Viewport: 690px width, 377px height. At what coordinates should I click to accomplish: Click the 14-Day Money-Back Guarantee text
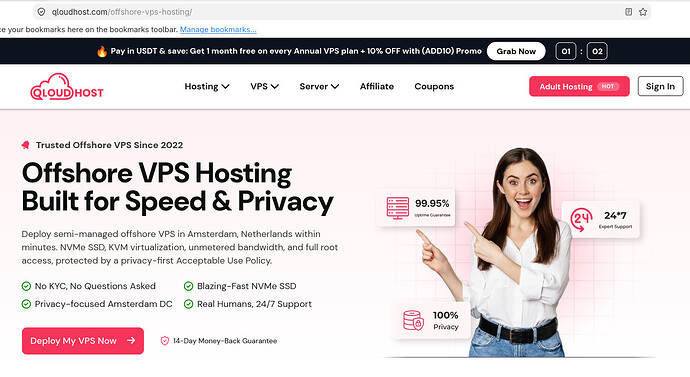(225, 340)
